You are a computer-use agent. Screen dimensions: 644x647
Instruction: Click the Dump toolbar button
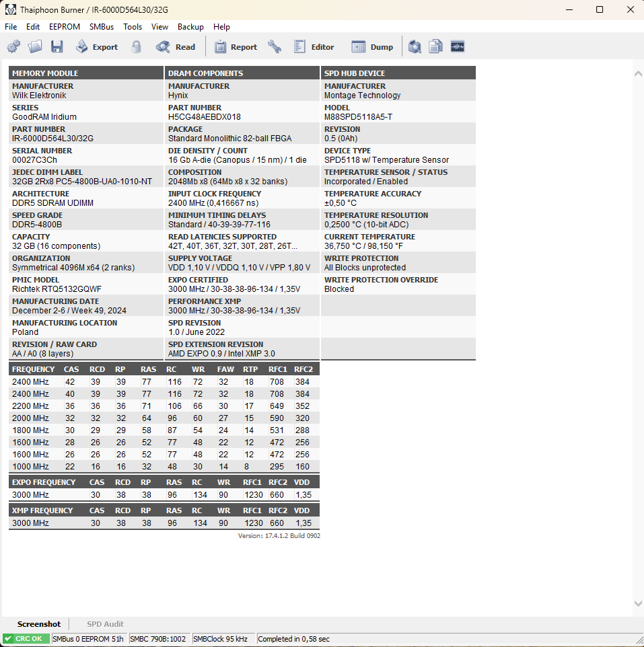click(373, 47)
